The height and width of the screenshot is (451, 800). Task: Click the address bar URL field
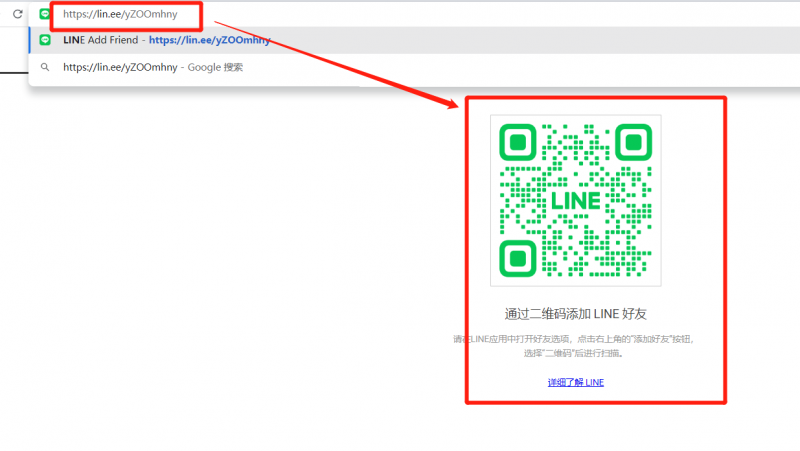pos(414,14)
